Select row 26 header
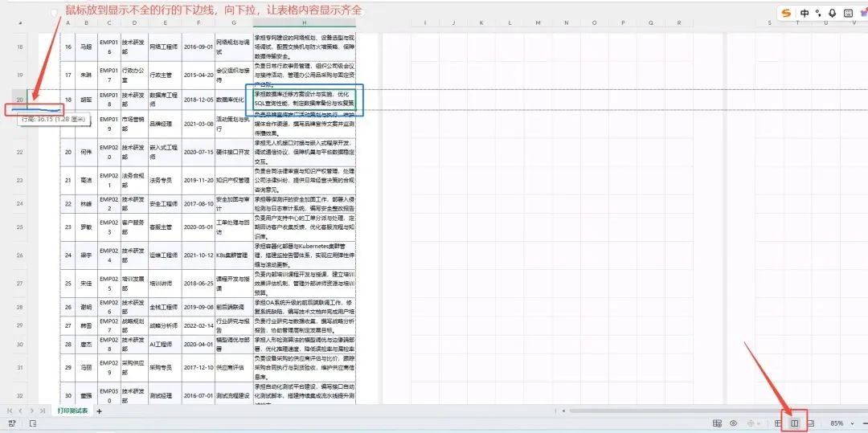 20,255
